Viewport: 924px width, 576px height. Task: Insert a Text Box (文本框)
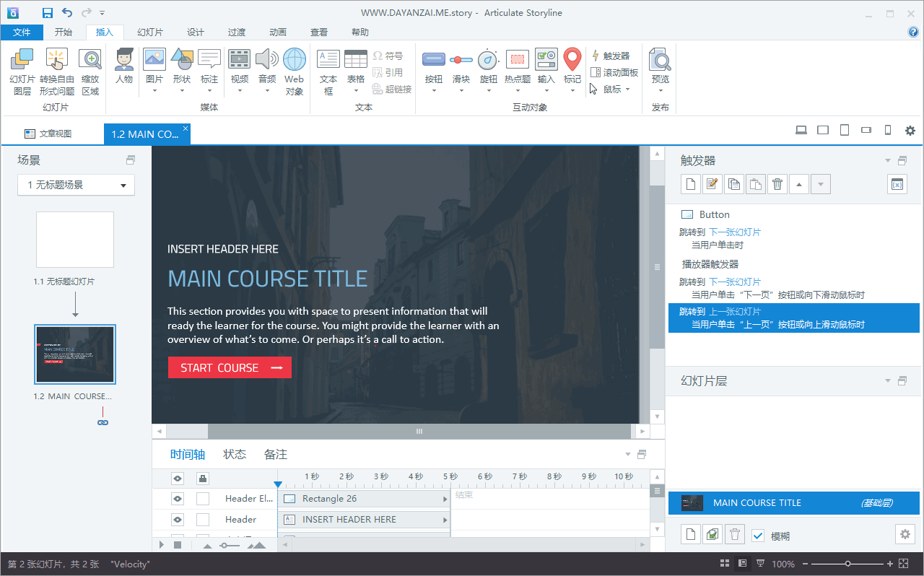pyautogui.click(x=328, y=71)
